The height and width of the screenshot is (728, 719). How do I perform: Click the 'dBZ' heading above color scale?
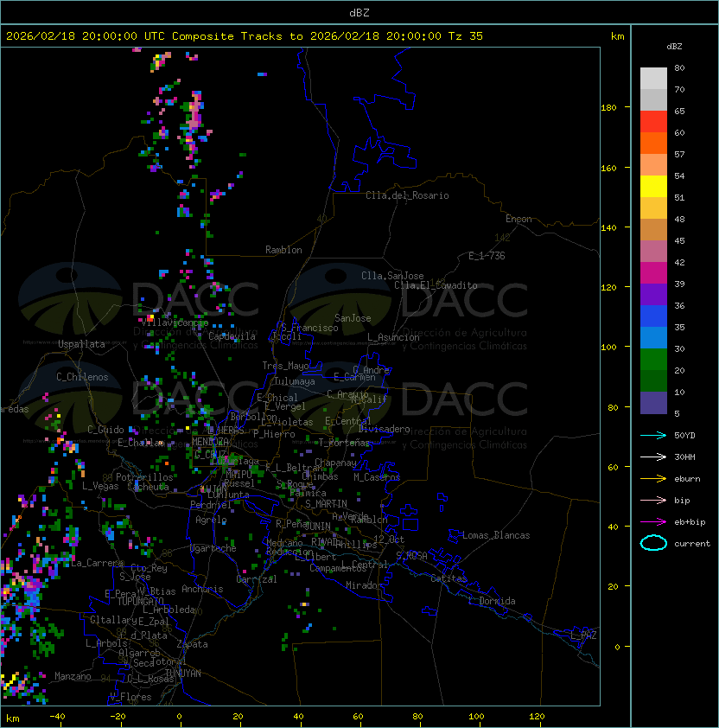click(674, 47)
